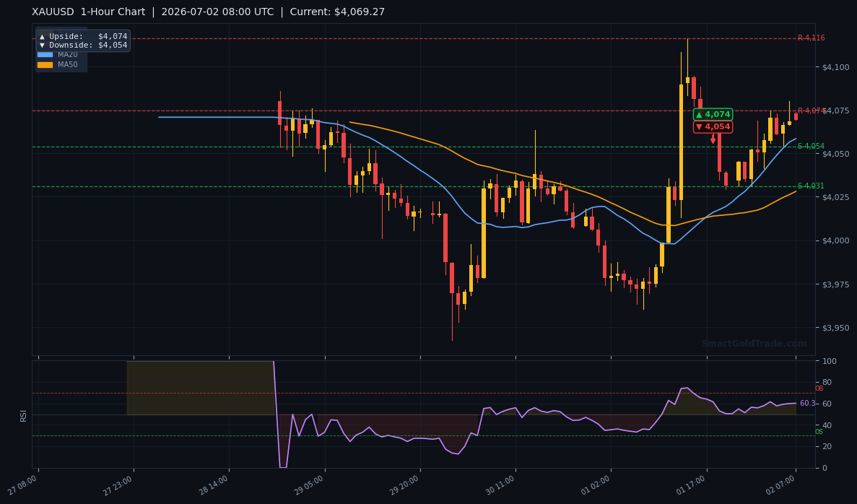This screenshot has height=504, width=857.
Task: Click the R 4,074 resistance label
Action: pyautogui.click(x=811, y=110)
